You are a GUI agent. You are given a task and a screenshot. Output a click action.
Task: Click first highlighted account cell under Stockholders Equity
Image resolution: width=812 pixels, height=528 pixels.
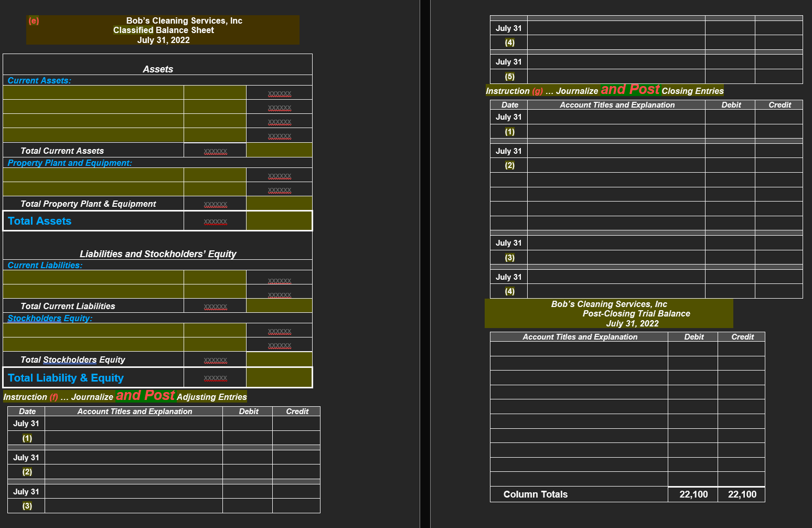point(93,330)
